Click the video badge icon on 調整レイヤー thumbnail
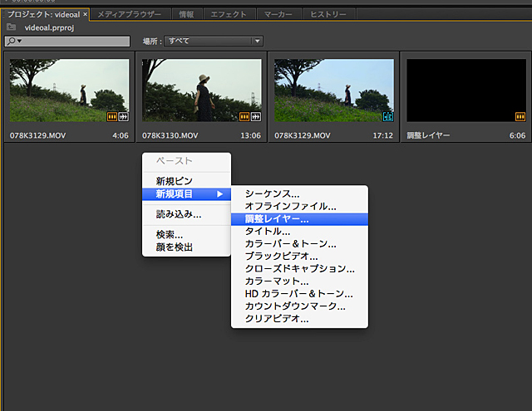The image size is (532, 411). coord(520,117)
